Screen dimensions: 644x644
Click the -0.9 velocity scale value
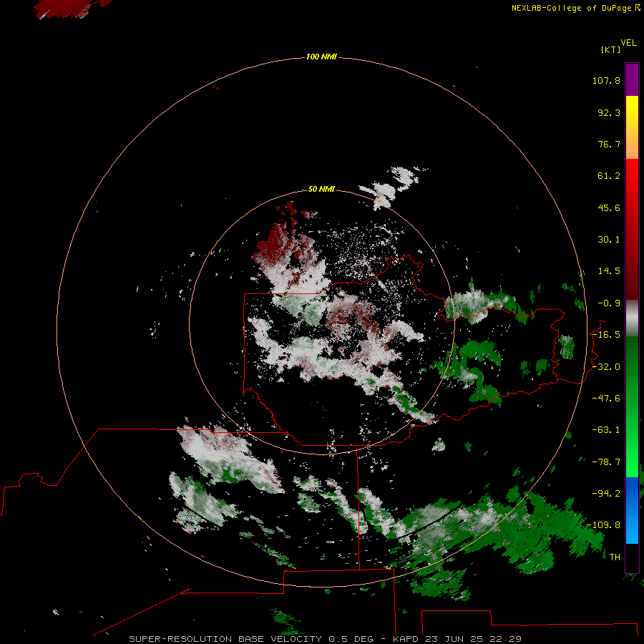pyautogui.click(x=609, y=303)
